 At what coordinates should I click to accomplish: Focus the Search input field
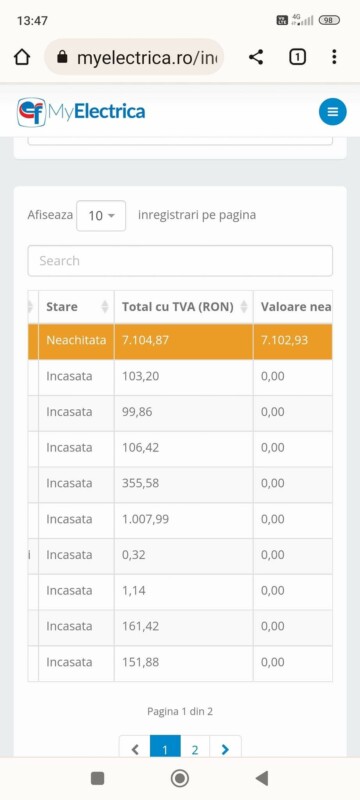coord(180,261)
